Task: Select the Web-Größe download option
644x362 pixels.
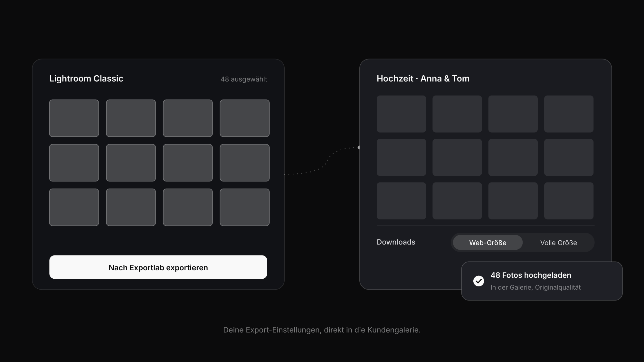Action: (488, 243)
